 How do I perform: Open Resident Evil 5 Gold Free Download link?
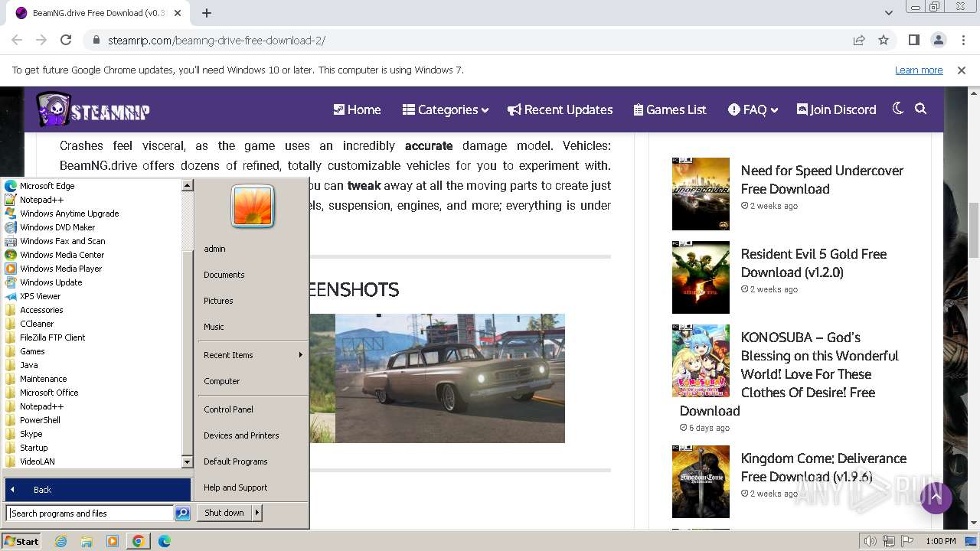point(813,263)
